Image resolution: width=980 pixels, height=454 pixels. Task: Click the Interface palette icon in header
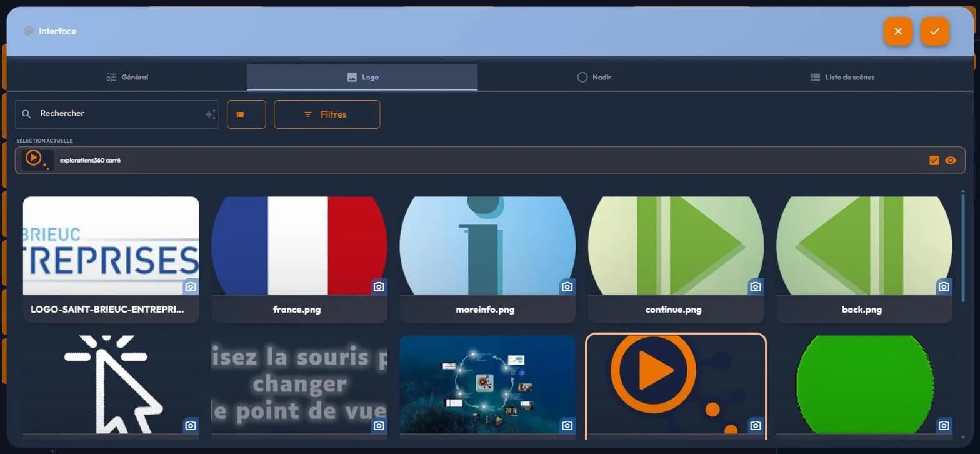pyautogui.click(x=29, y=31)
